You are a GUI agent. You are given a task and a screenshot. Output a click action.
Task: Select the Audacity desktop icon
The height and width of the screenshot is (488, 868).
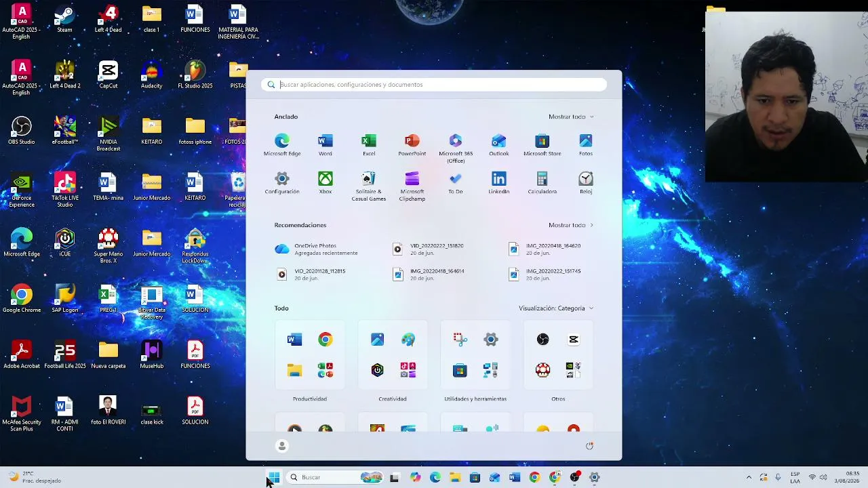click(x=152, y=75)
